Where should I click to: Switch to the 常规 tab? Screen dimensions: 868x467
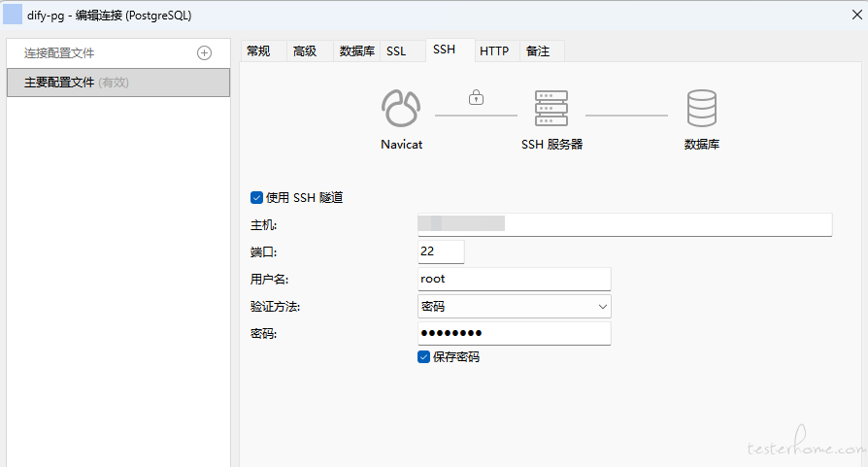(x=258, y=50)
